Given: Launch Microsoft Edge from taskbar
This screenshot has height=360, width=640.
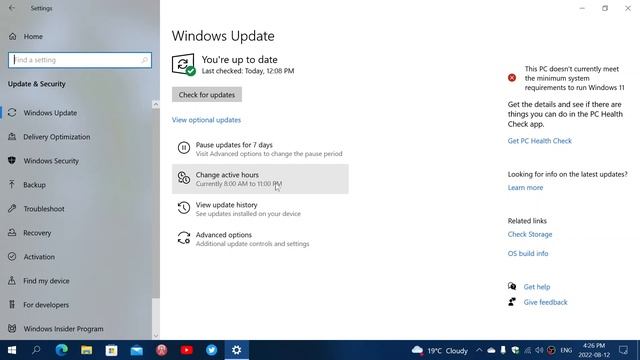Looking at the screenshot, I should [x=62, y=350].
